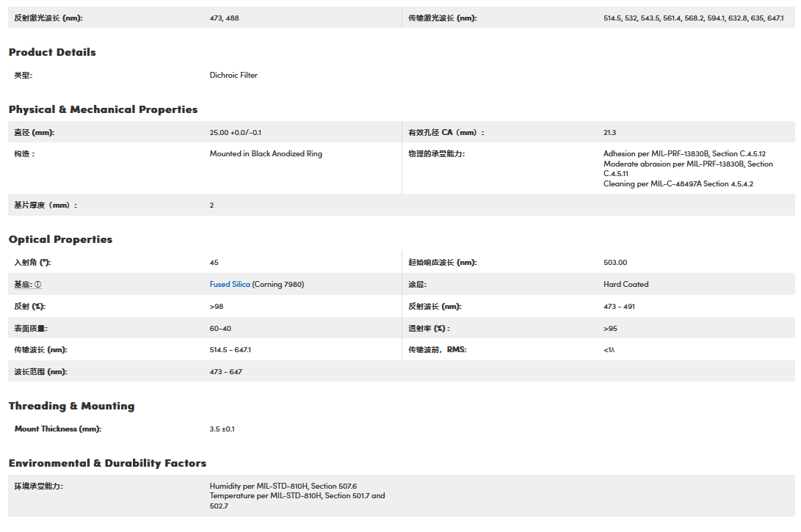Click the Physical & Mechanical Properties heading
This screenshot has height=532, width=801.
[103, 109]
